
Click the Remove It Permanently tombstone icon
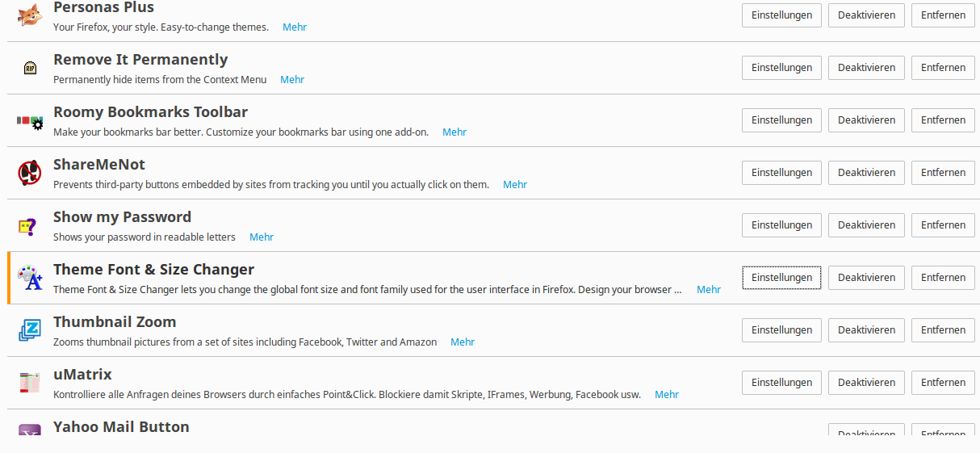click(30, 68)
